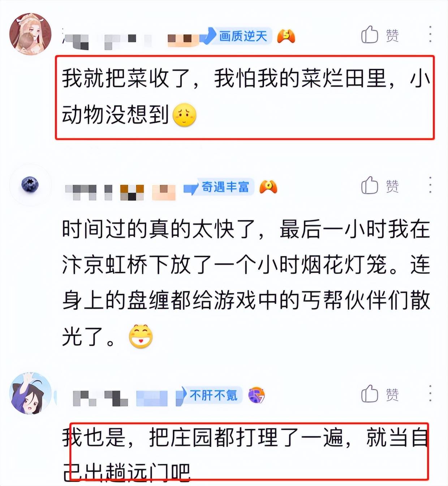Image resolution: width=448 pixels, height=486 pixels.
Task: Open three-dot menu for third comment
Action: pyautogui.click(x=430, y=393)
